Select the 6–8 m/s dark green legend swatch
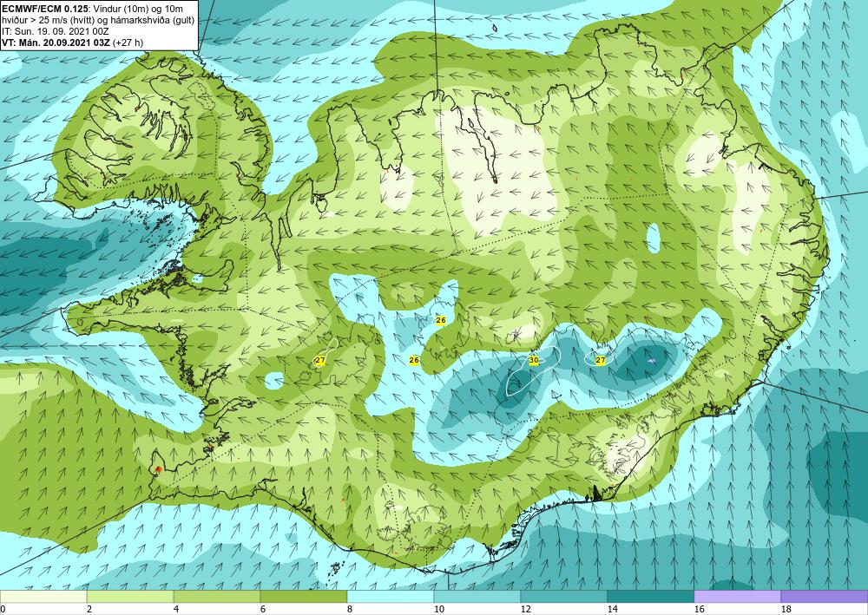The image size is (868, 615). [304, 597]
